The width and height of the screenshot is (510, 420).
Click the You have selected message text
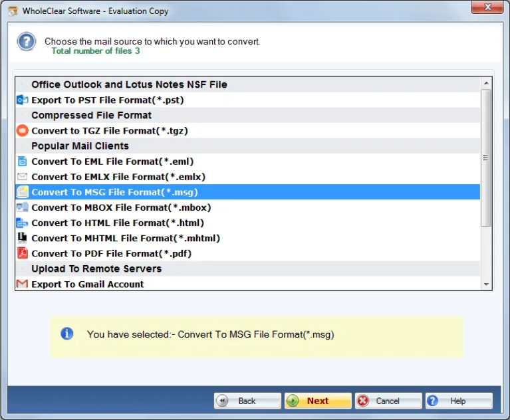click(x=210, y=334)
